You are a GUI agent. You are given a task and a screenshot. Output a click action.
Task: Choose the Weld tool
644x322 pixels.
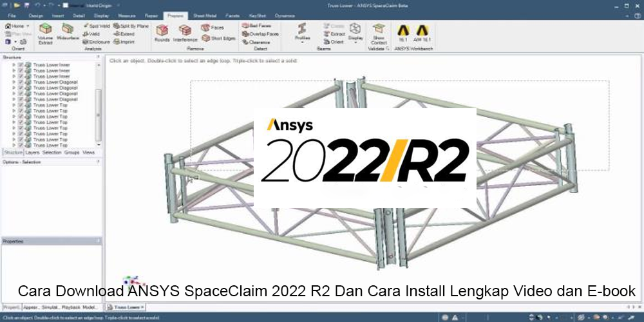tap(91, 33)
